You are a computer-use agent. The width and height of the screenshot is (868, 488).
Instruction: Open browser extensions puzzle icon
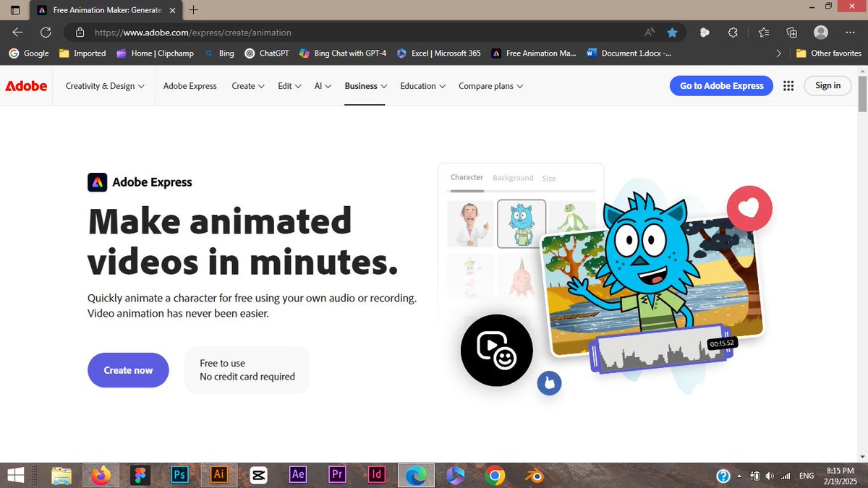pyautogui.click(x=733, y=33)
